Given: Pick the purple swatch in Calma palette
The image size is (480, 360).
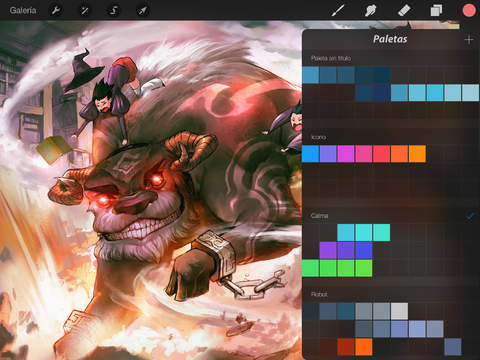Looking at the screenshot, I should pos(328,250).
